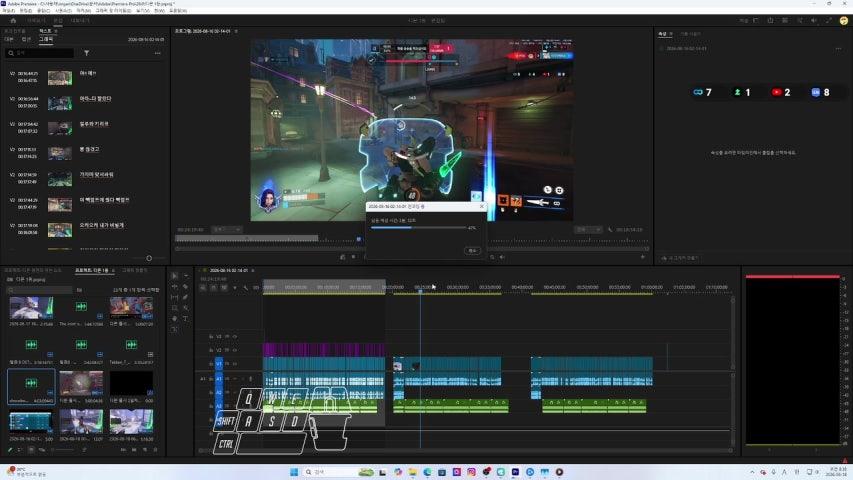Toggle voice-over record mic on A1

click(x=251, y=379)
